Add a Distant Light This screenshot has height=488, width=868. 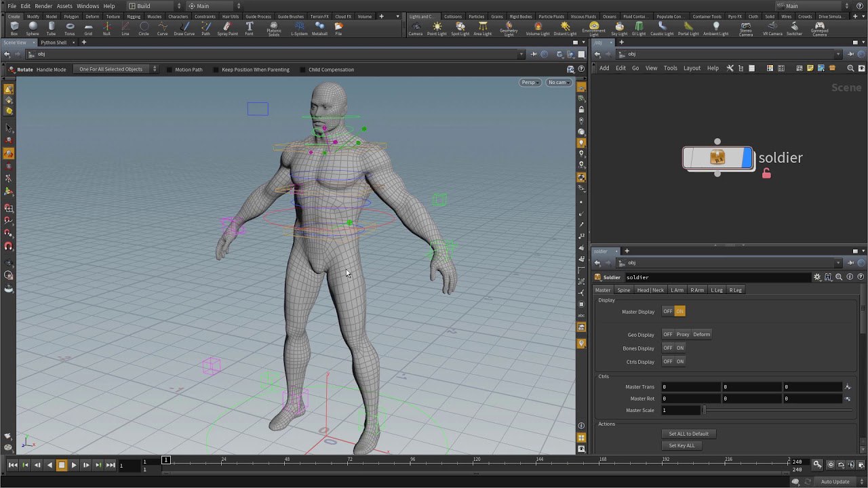565,28
